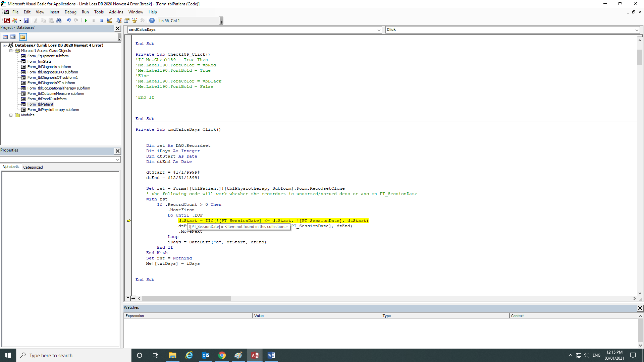Toggle Design Mode icon
Viewport: 644px width, 362px height.
(109, 20)
